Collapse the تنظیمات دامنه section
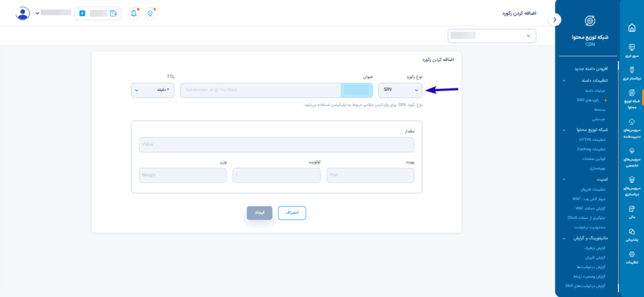The image size is (644, 297). pos(564,80)
